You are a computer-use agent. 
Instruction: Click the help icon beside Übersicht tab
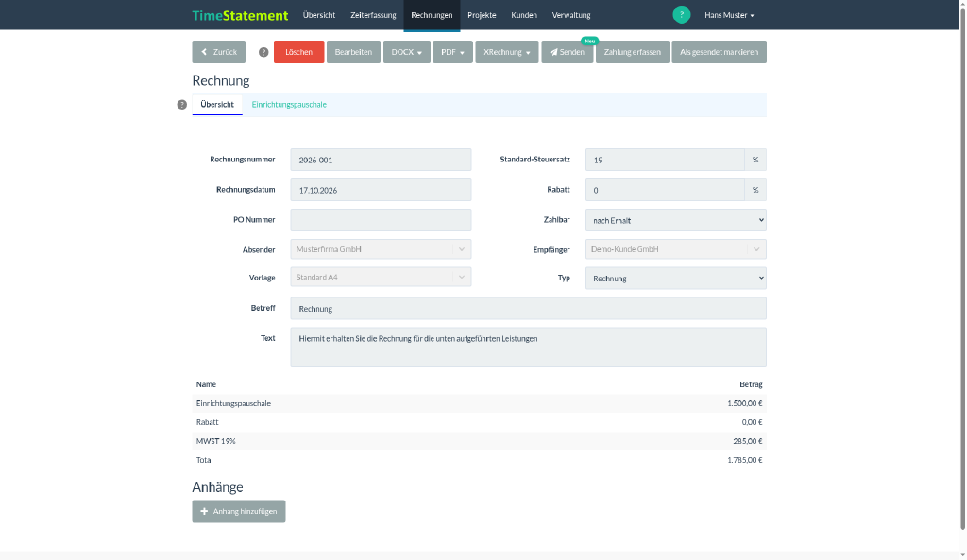(x=182, y=105)
